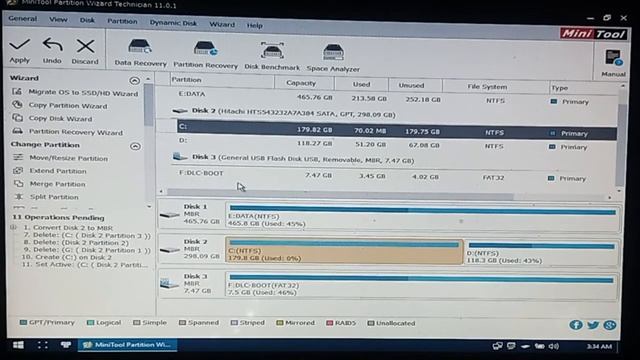This screenshot has height=360, width=640.
Task: Click pending operation 7 Delete C:
Action: 87,236
